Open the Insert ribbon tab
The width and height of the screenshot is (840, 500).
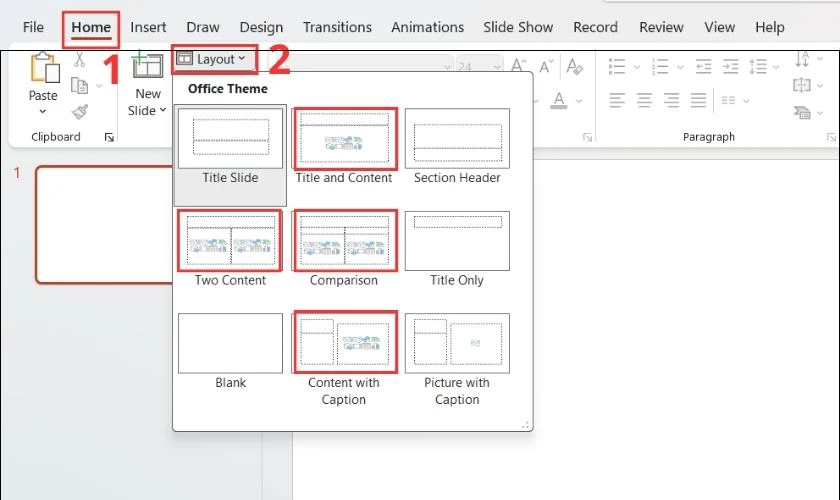coord(148,27)
